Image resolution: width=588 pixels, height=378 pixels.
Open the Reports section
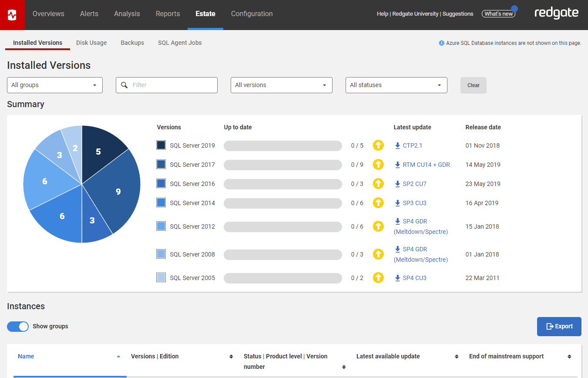tap(168, 14)
